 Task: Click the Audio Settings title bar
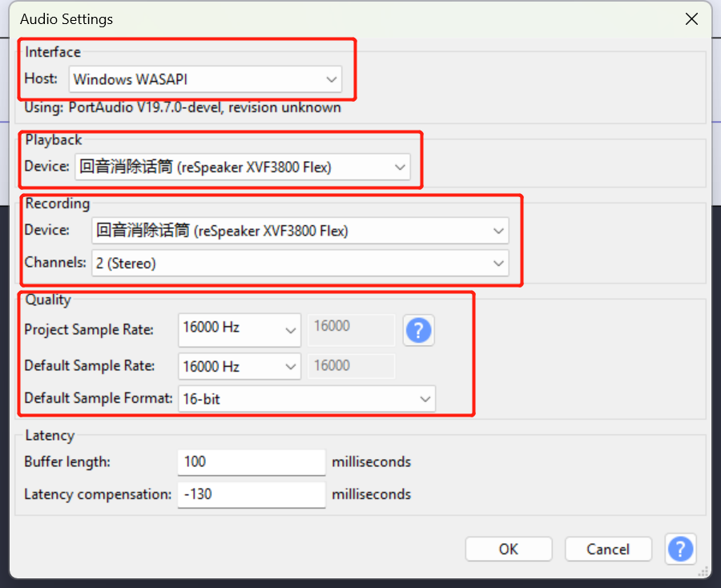click(320, 19)
